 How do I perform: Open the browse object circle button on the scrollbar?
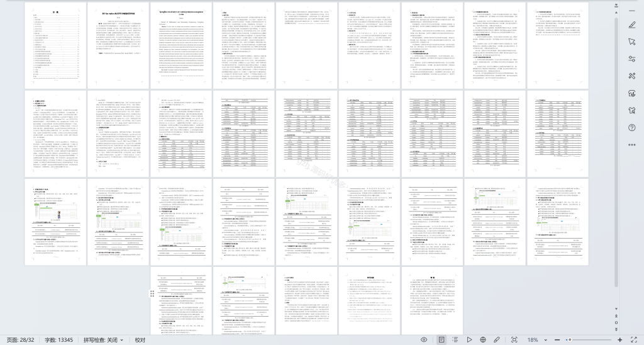(616, 323)
